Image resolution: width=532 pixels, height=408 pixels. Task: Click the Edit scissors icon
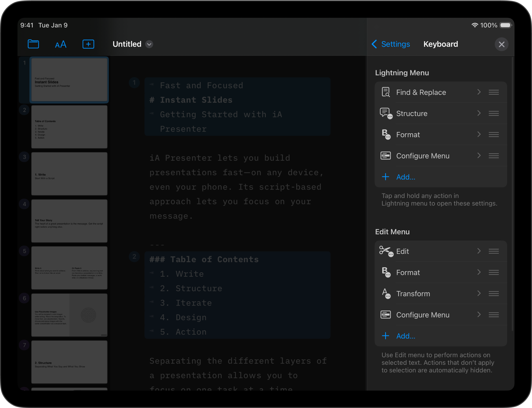(386, 251)
